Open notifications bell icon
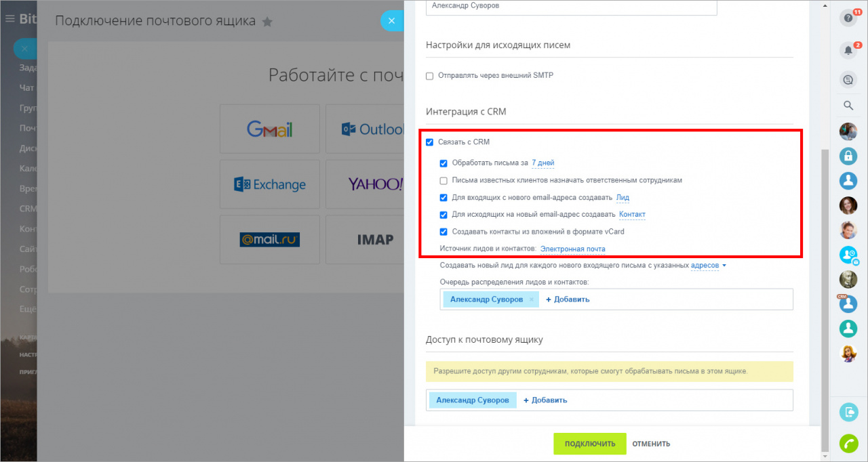Screen dimensions: 868x462 (x=848, y=50)
